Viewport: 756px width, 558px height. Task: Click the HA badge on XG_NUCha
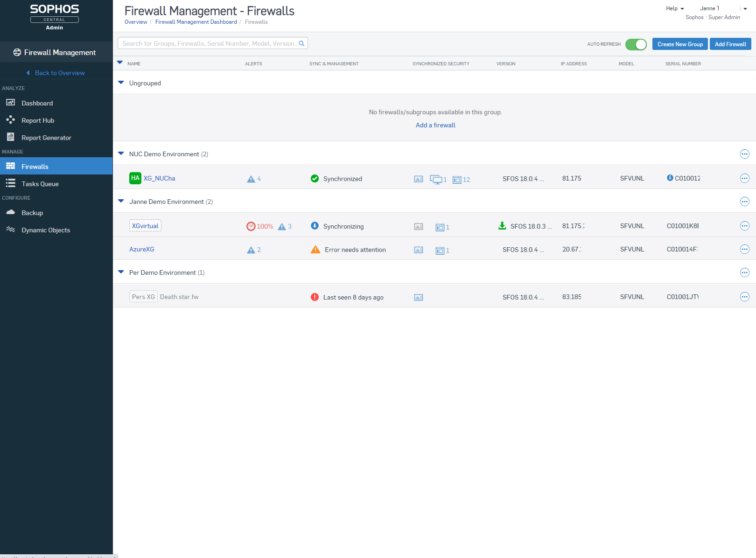click(135, 178)
